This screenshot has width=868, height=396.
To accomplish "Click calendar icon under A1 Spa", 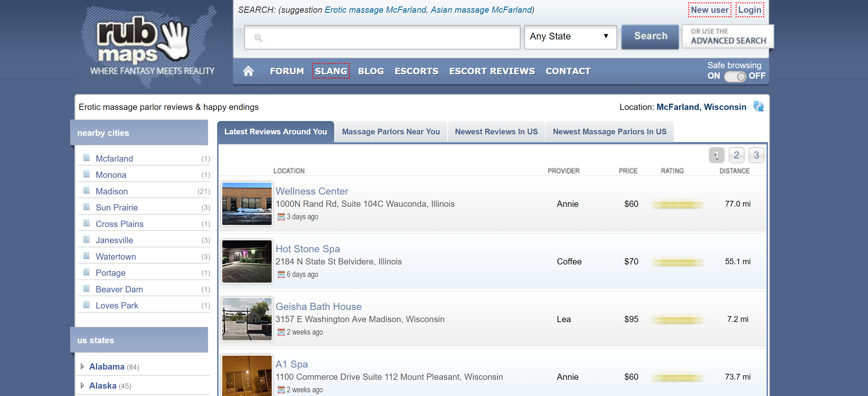I will click(281, 389).
